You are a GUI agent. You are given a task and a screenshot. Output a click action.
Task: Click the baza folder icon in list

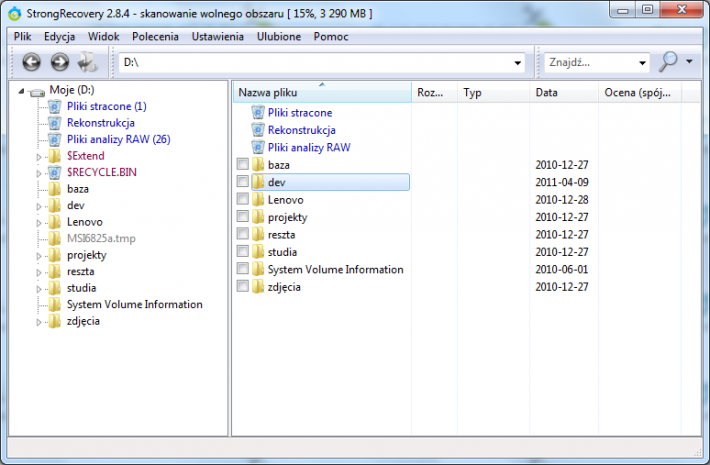pyautogui.click(x=258, y=165)
